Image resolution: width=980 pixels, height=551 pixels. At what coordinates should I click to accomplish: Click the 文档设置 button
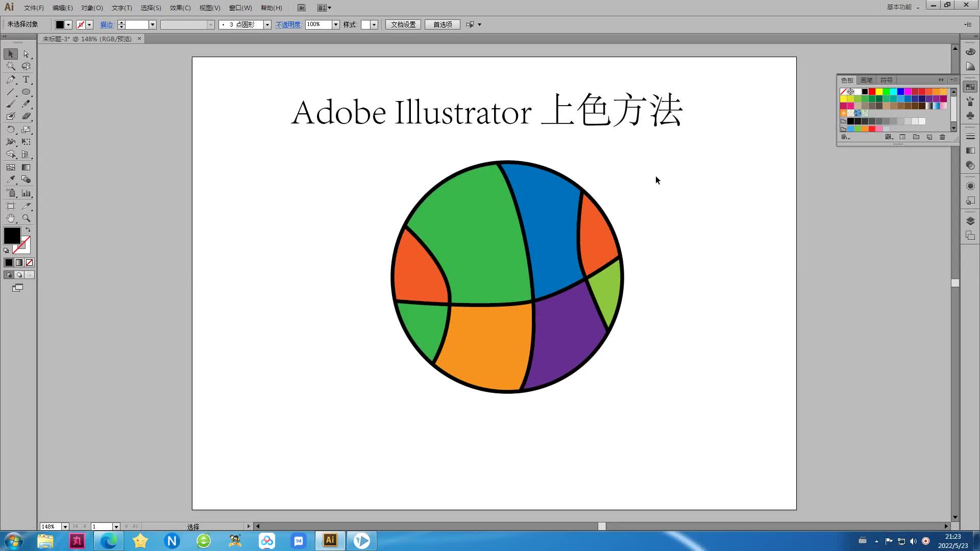click(403, 24)
